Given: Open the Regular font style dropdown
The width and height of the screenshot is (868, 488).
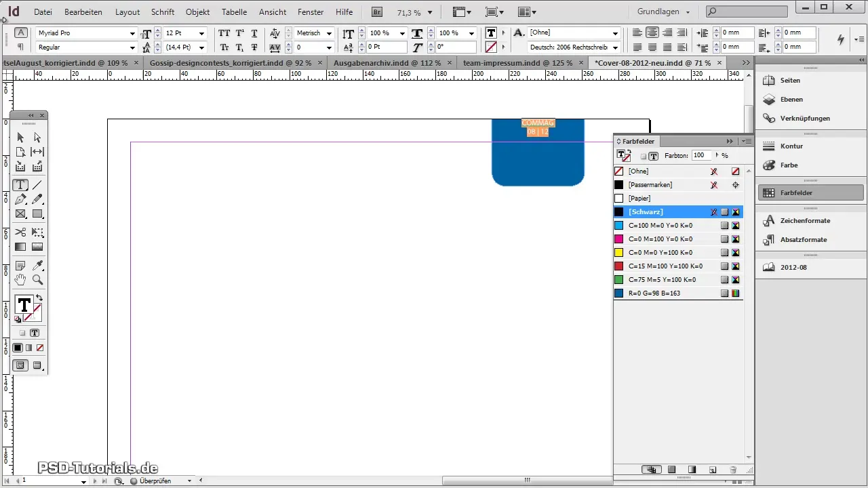Looking at the screenshot, I should 132,47.
